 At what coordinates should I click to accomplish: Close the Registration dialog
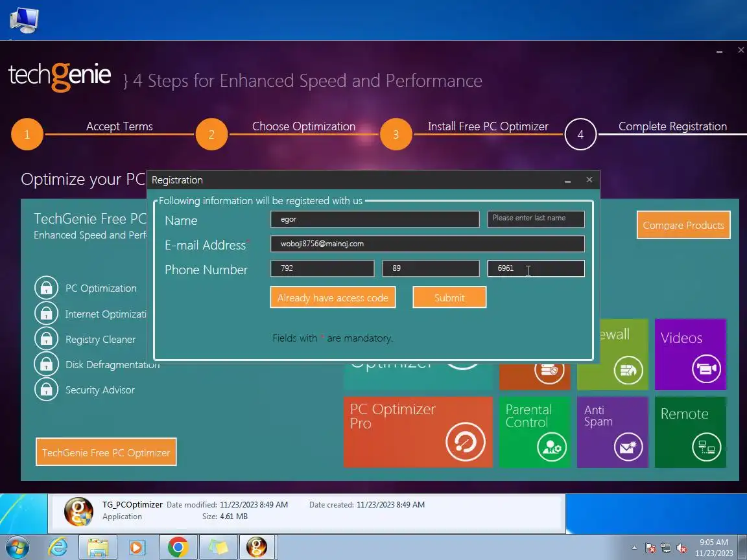(589, 180)
